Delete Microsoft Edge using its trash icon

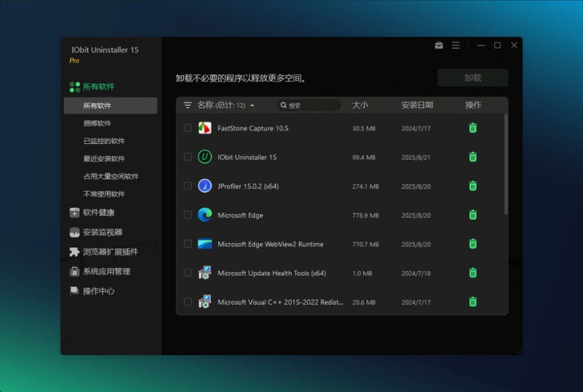(473, 215)
